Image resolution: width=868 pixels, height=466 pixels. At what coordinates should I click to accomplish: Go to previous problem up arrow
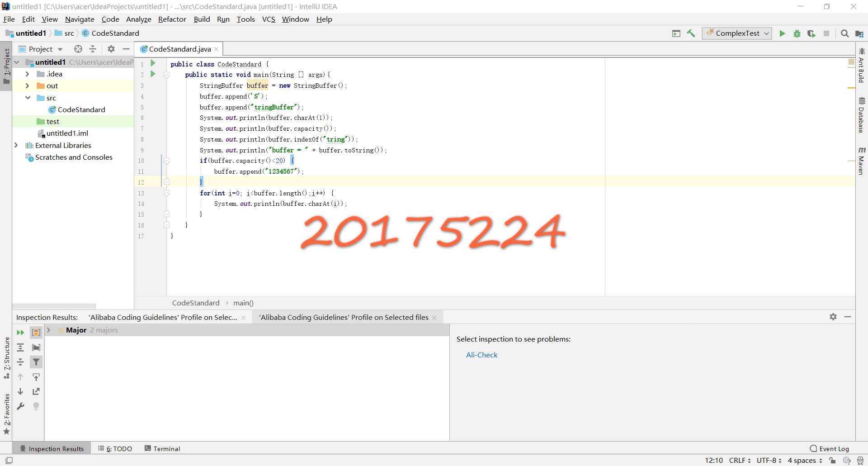(x=20, y=377)
